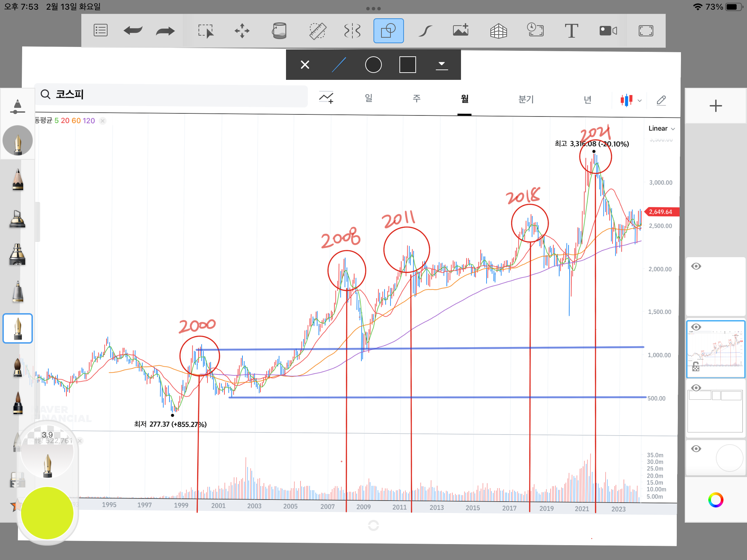Open the yellow-green color swatch

[47, 513]
